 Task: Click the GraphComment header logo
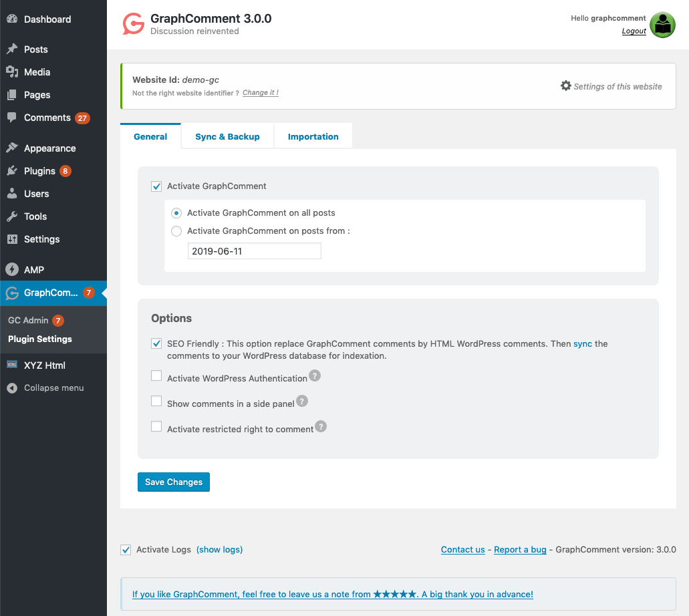134,24
